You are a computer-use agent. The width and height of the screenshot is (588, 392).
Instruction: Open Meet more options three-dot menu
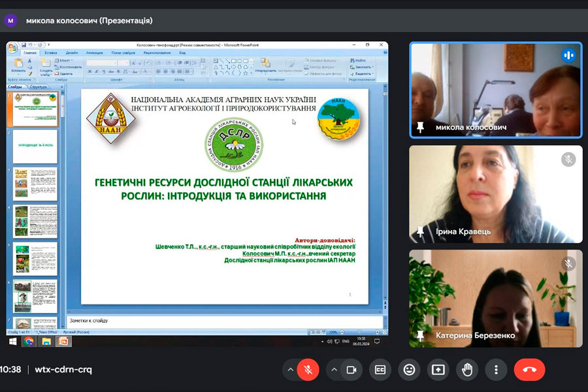[x=496, y=370]
